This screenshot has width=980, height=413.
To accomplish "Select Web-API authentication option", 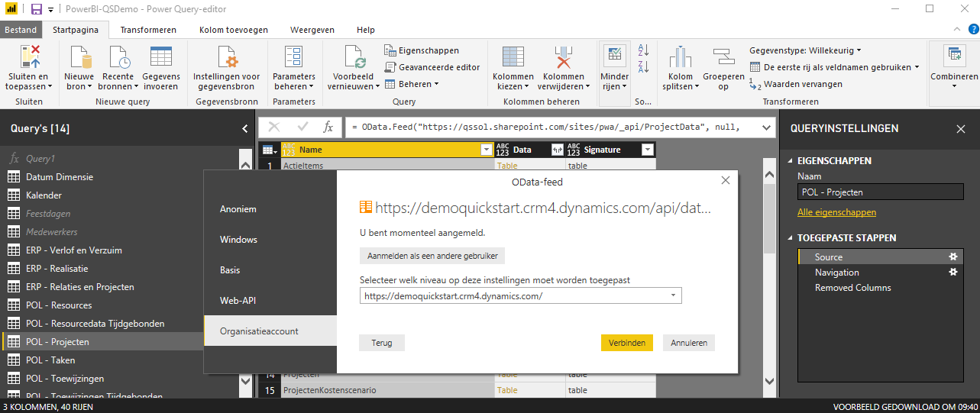I will tap(270, 300).
